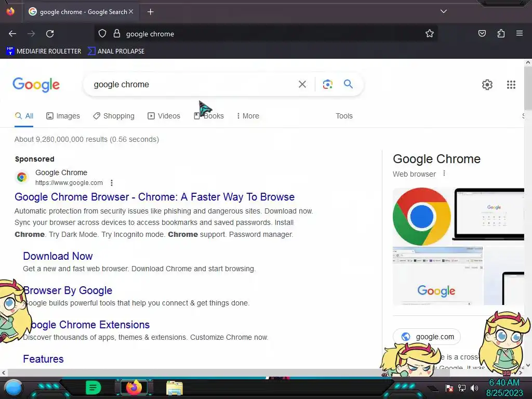The height and width of the screenshot is (399, 532).
Task: Switch to Firefox in the taskbar
Action: point(134,388)
